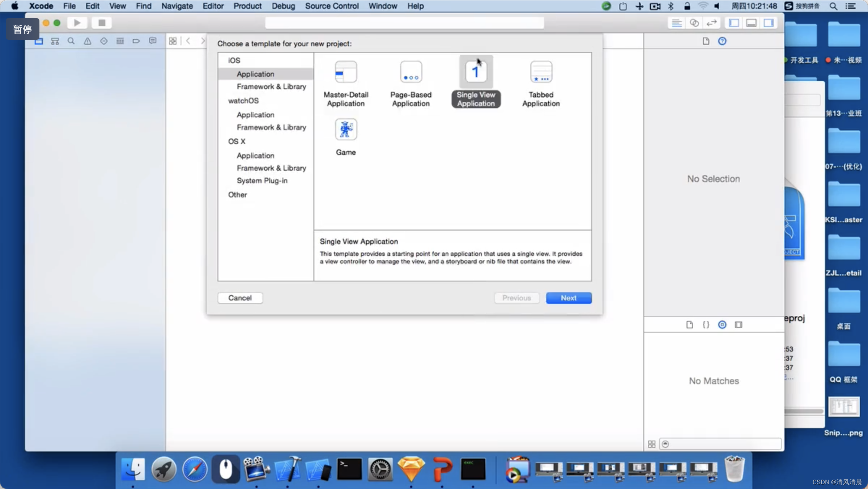Open the Debug menu
This screenshot has width=868, height=489.
pos(283,6)
